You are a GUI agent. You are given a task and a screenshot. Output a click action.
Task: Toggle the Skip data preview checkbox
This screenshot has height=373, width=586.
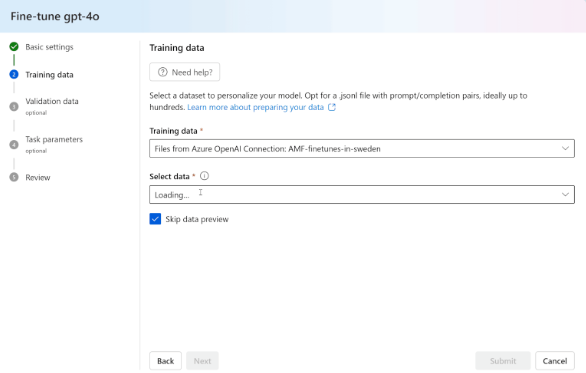[x=155, y=219]
